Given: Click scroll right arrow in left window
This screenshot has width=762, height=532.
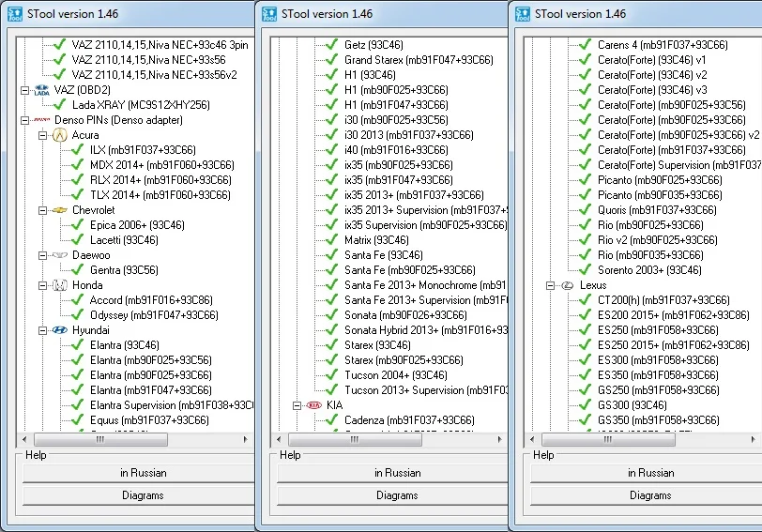Looking at the screenshot, I should tap(246, 439).
